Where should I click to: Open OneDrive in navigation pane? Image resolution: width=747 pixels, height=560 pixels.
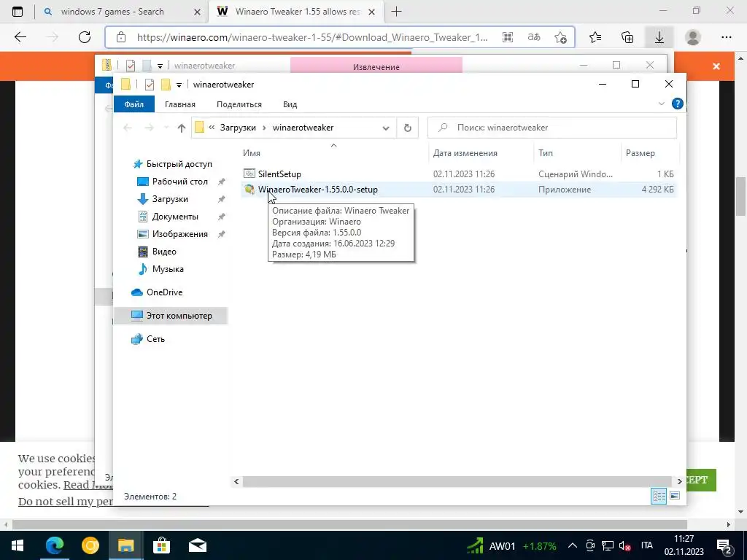(x=164, y=292)
